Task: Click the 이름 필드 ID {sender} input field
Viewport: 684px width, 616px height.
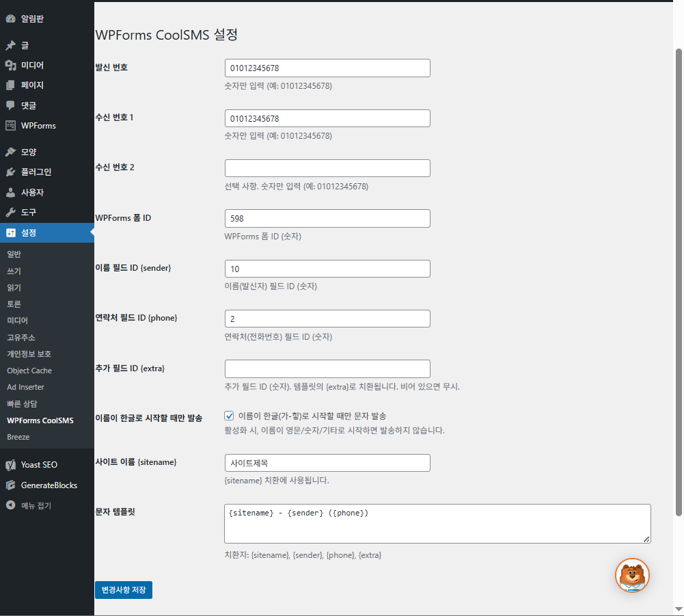Action: (327, 269)
